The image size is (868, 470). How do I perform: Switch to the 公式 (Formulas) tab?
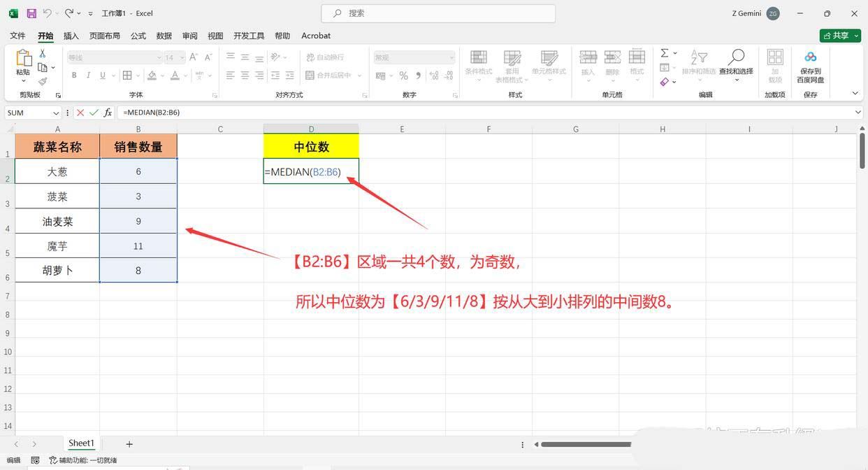click(x=138, y=36)
